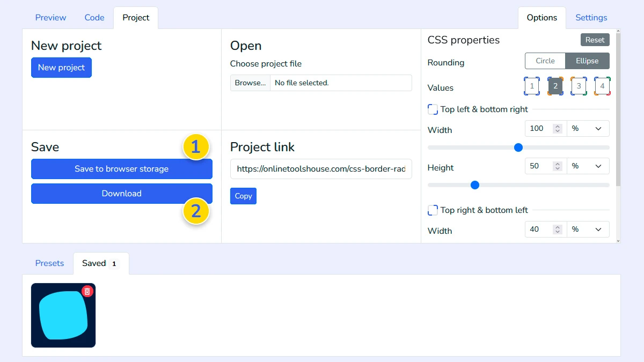
Task: Open the Height unit percentage dropdown
Action: coord(588,166)
